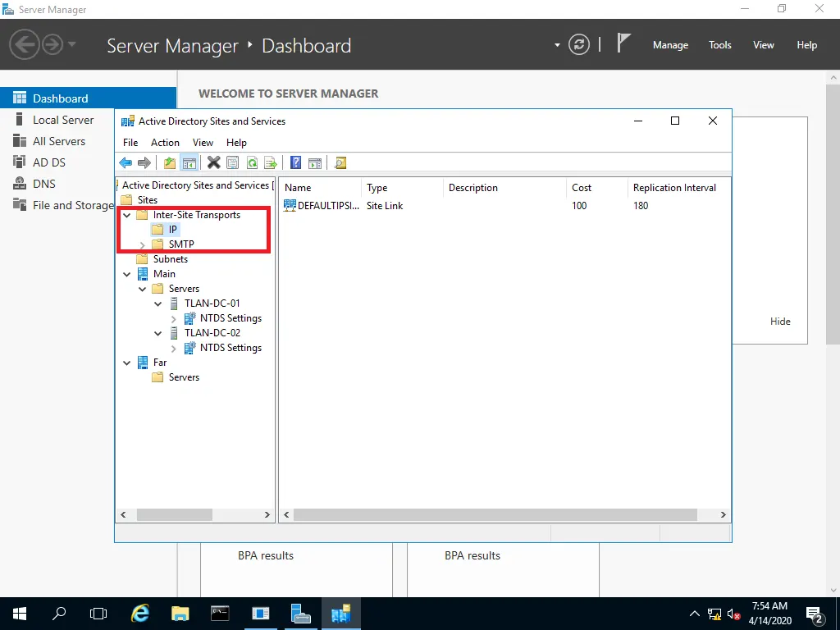Open the Action menu

[x=165, y=143]
